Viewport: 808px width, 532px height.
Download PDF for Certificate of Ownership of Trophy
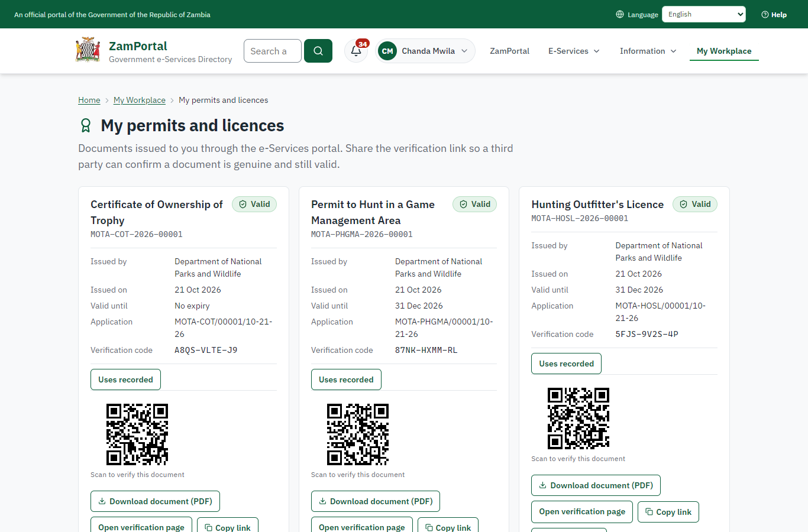(155, 501)
